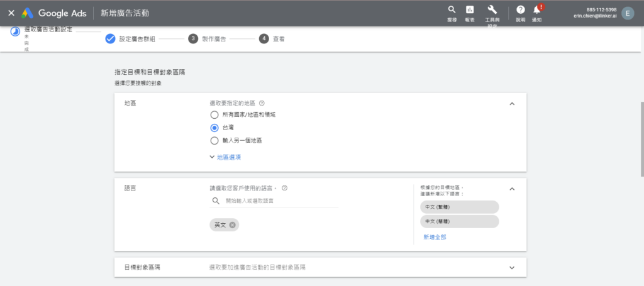Click the 新增廣告活動 title
644x286 pixels.
pyautogui.click(x=125, y=13)
